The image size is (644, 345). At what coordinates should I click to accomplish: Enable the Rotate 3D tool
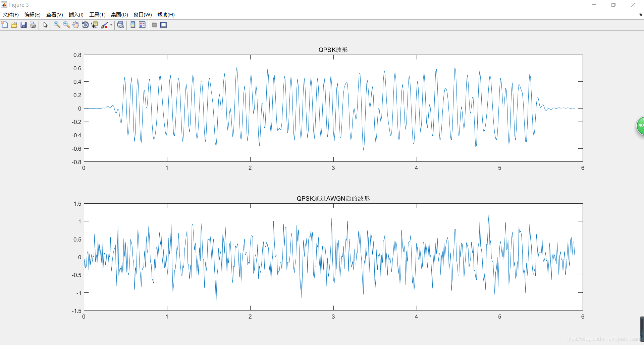pos(85,25)
